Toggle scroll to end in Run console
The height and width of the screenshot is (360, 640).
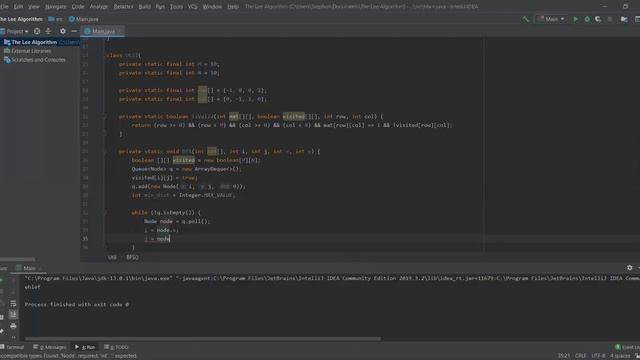13,314
